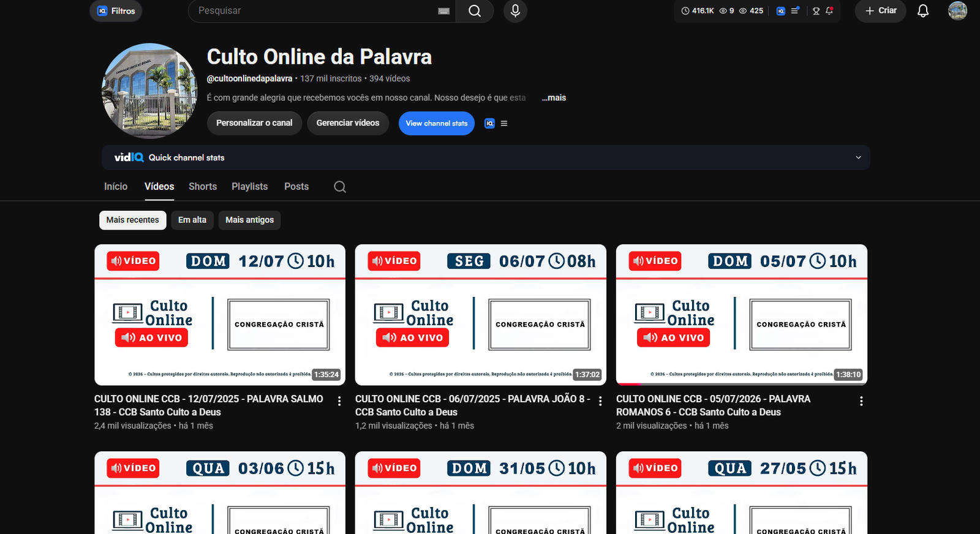Click View channel stats button
980x534 pixels.
tap(437, 123)
